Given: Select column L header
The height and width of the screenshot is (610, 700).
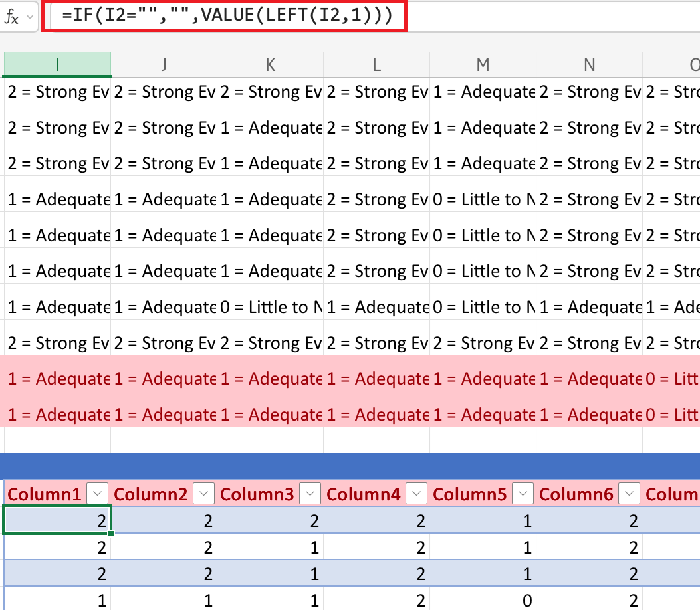Looking at the screenshot, I should click(x=376, y=65).
